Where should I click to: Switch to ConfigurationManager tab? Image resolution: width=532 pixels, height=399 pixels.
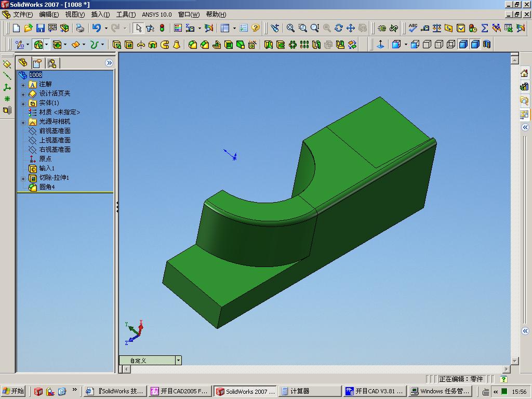pos(52,63)
